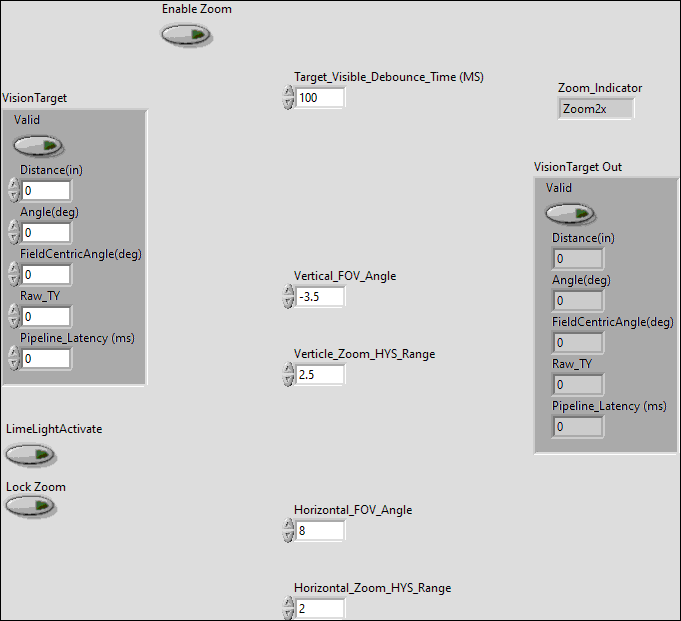Image resolution: width=681 pixels, height=621 pixels.
Task: Click the Horizontal_FOV_Angle stepper arrows
Action: click(x=289, y=531)
